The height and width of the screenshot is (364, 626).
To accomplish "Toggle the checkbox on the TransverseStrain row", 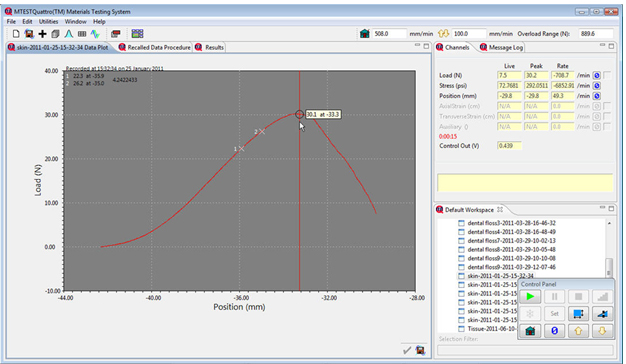I will (607, 117).
